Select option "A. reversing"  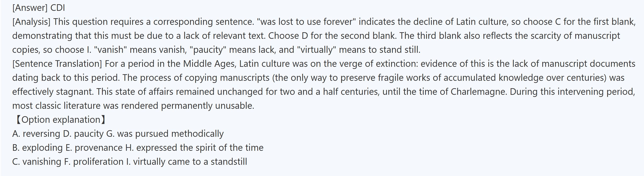[x=36, y=134]
